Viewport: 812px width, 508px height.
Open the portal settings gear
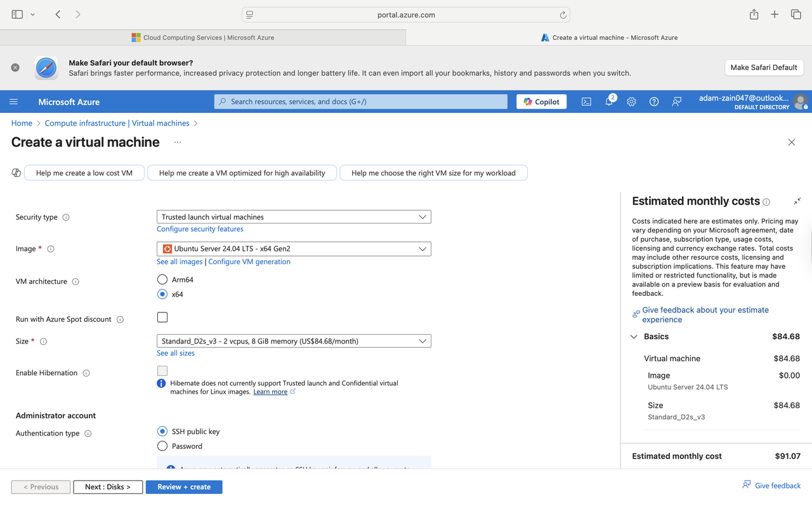(631, 102)
